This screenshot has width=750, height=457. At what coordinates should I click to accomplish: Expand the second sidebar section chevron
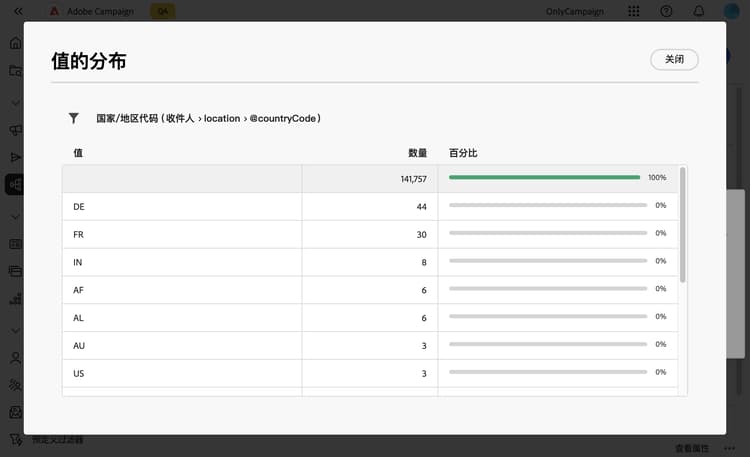pos(15,217)
